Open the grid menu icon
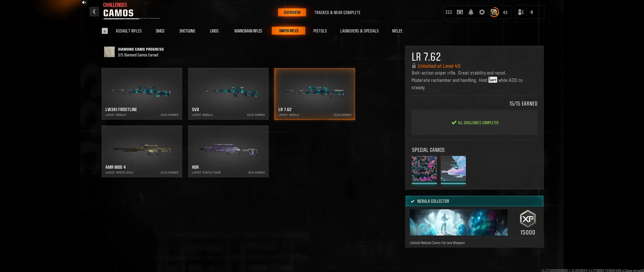 449,12
